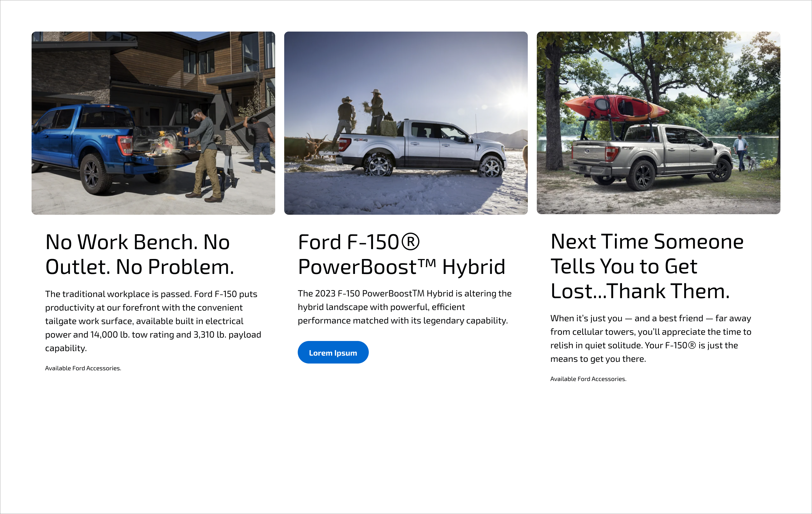Click 'Available Ford Accessories.' under the third card
The width and height of the screenshot is (812, 514).
[x=588, y=379]
